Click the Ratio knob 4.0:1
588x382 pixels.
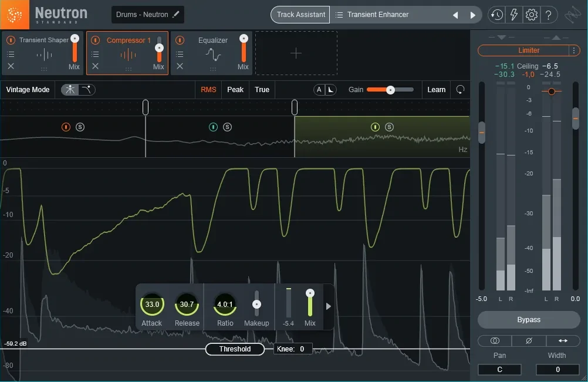click(x=225, y=304)
